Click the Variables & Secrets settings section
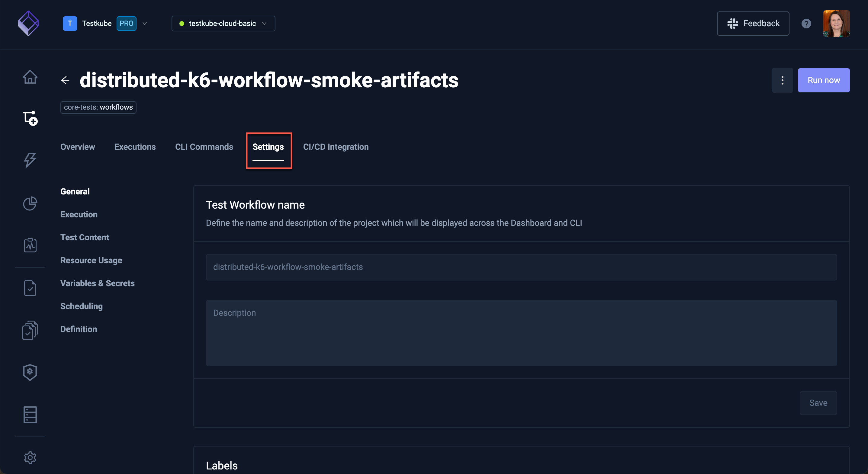 click(x=98, y=283)
